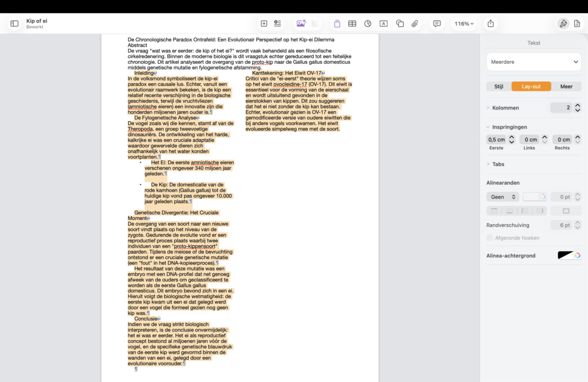Image resolution: width=588 pixels, height=382 pixels.
Task: Open the share document button
Action: 490,24
